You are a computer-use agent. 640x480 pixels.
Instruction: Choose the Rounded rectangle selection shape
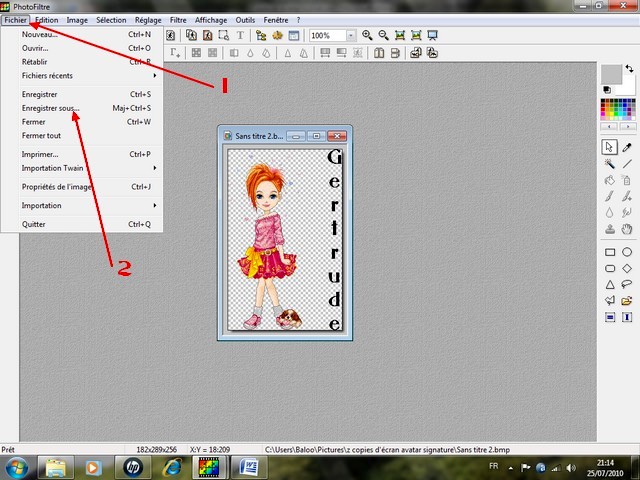tap(610, 268)
